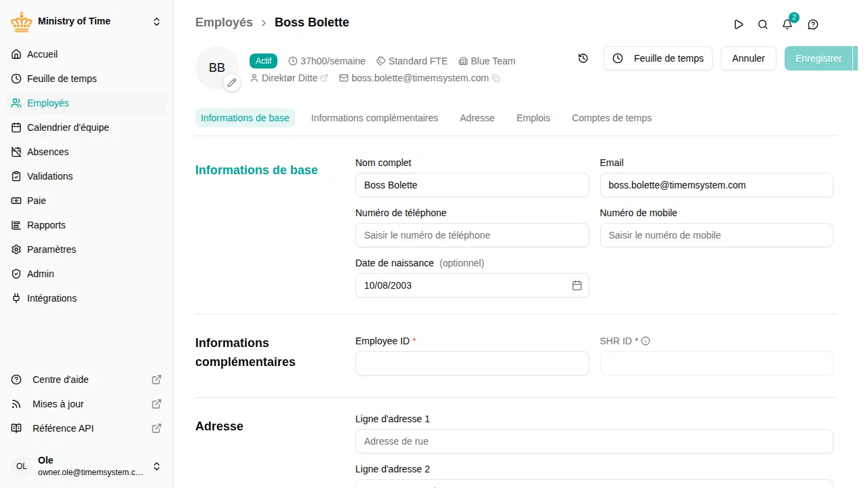This screenshot has height=488, width=868.
Task: Open Accueil in the sidebar
Action: 87,54
